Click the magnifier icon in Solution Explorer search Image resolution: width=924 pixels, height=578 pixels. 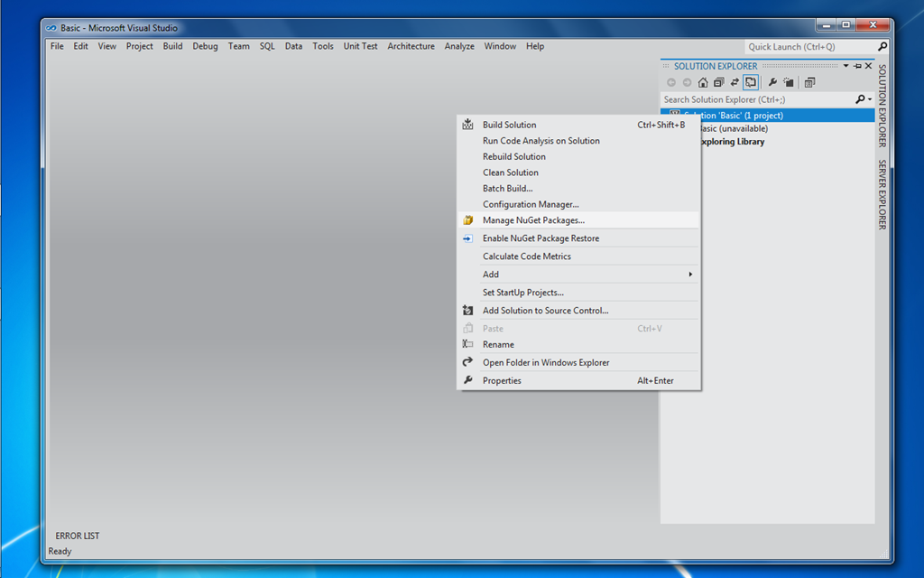pyautogui.click(x=860, y=99)
